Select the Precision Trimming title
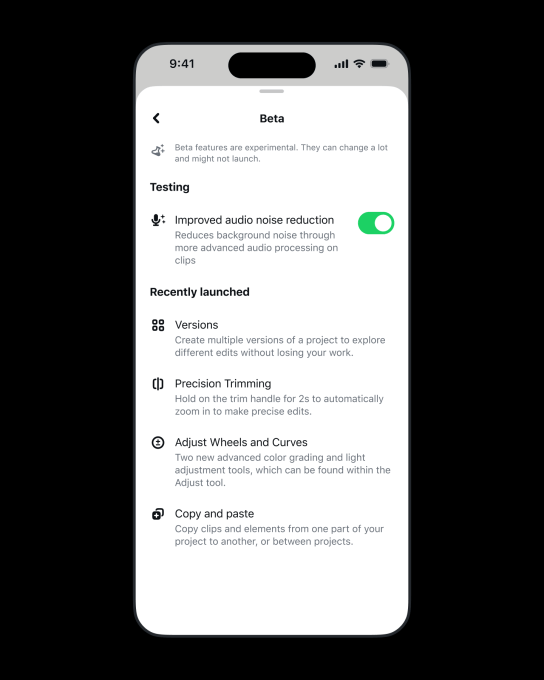 [x=223, y=383]
